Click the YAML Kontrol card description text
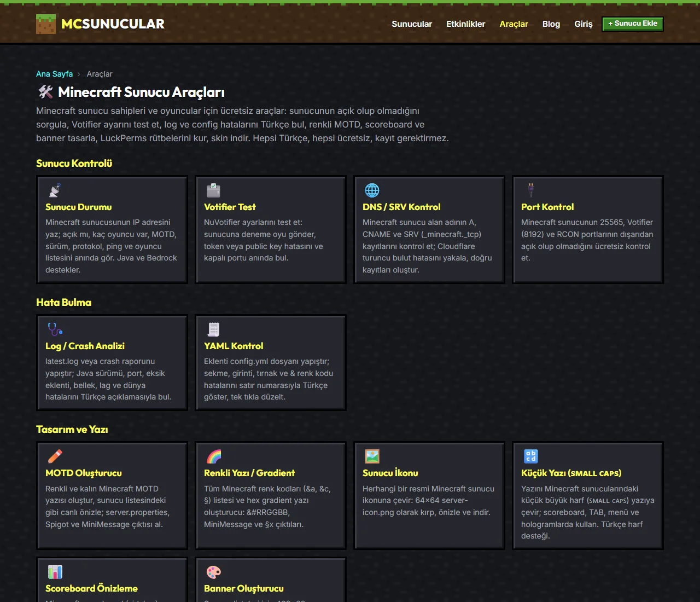 (x=269, y=379)
